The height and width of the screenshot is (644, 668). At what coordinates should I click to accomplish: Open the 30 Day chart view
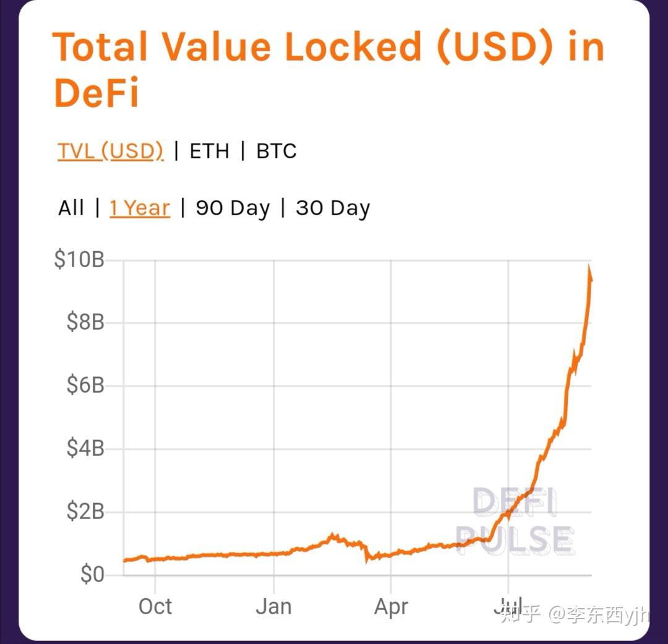[332, 208]
